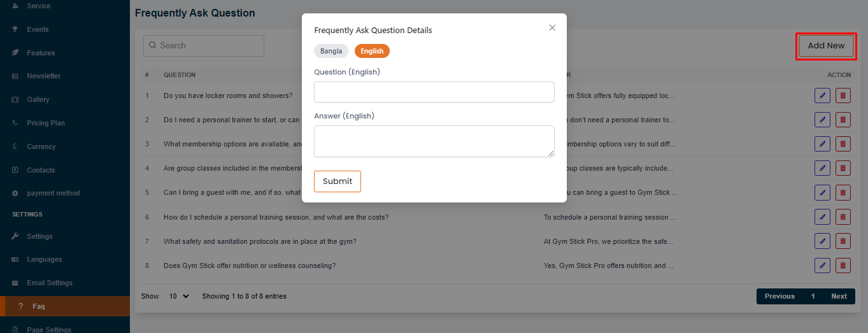Switch to the Bangla language tab

click(x=331, y=51)
